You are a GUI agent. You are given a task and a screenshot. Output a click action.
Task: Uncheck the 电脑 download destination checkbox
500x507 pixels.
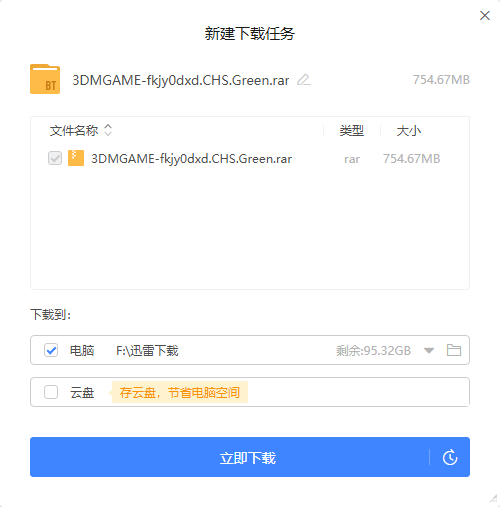click(x=51, y=350)
